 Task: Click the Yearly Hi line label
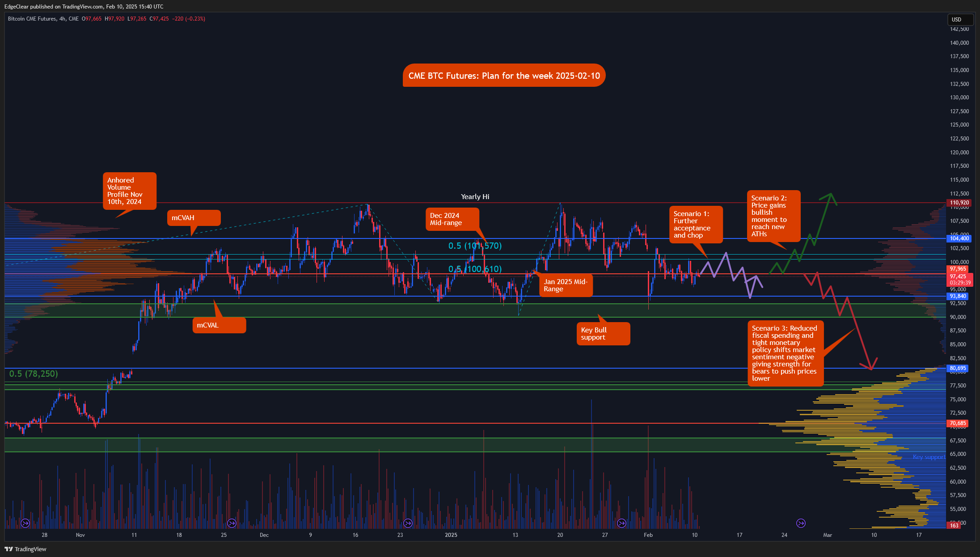[x=475, y=197]
